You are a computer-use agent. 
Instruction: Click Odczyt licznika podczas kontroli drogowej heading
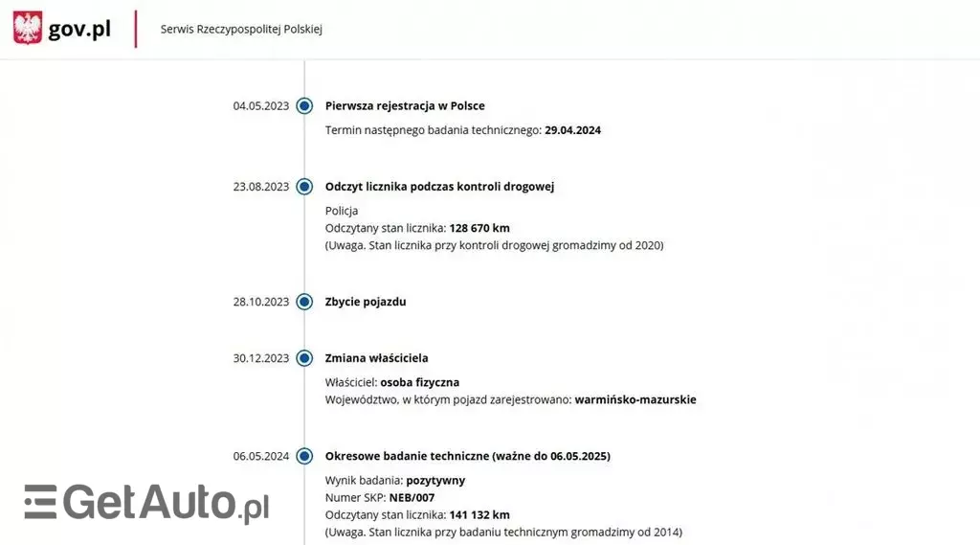click(x=439, y=187)
